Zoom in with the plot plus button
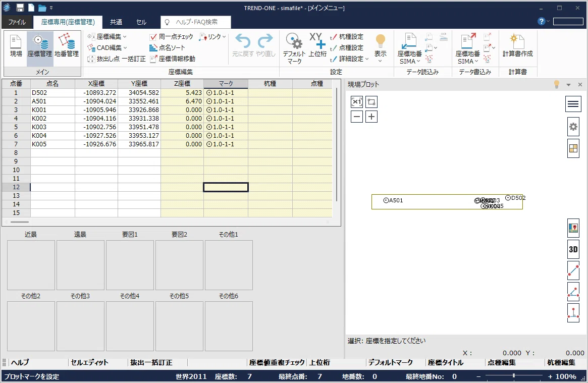This screenshot has height=383, width=588. tap(371, 117)
